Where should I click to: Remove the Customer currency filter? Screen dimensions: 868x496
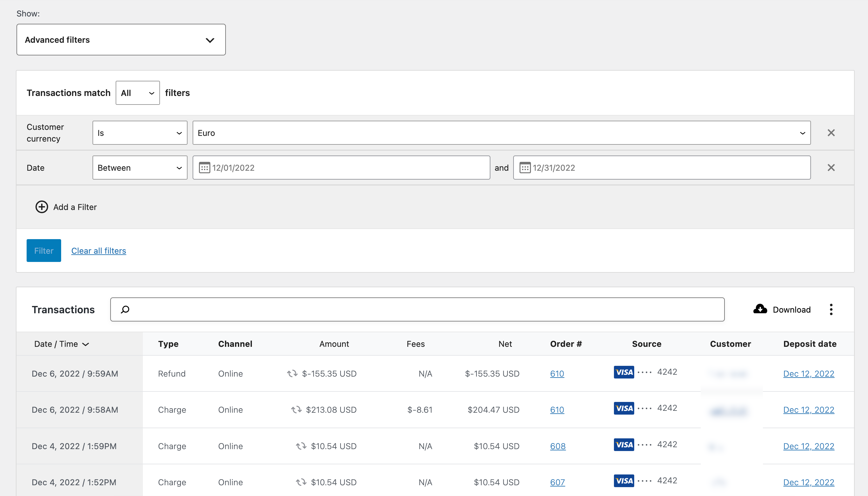click(831, 132)
